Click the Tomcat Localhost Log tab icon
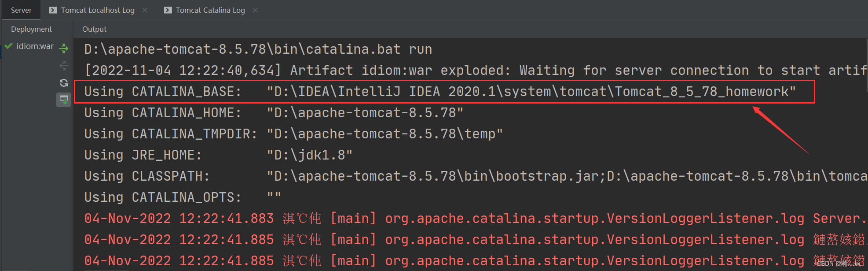The height and width of the screenshot is (271, 868). click(x=53, y=10)
